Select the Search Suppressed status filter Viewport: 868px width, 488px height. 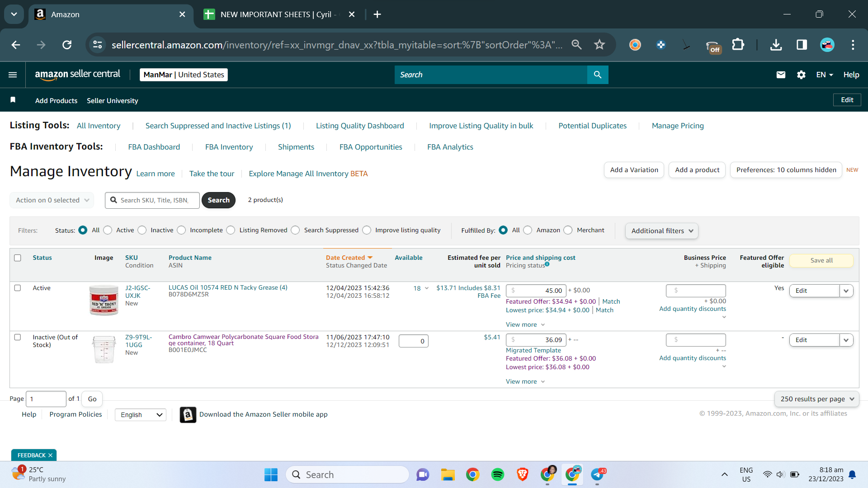295,230
